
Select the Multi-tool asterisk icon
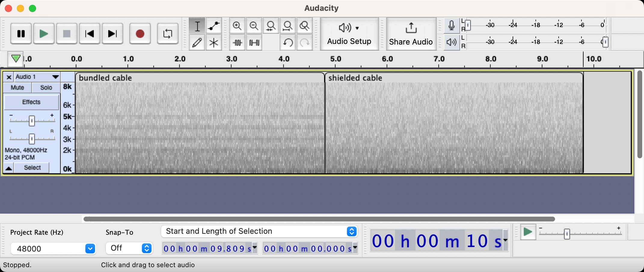214,43
